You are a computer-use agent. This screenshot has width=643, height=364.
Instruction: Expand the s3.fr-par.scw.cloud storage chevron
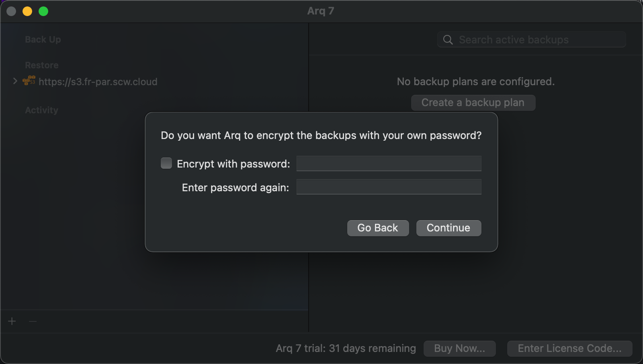point(15,81)
